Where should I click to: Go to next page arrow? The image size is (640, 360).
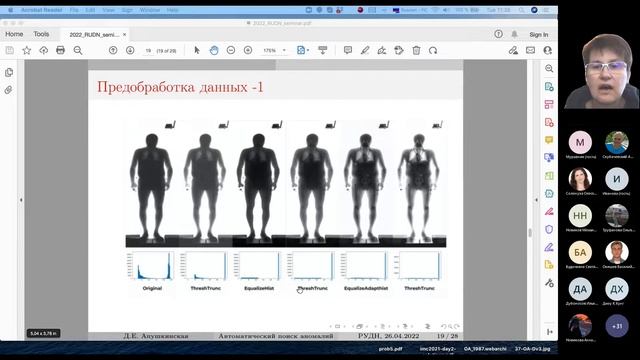click(x=130, y=50)
